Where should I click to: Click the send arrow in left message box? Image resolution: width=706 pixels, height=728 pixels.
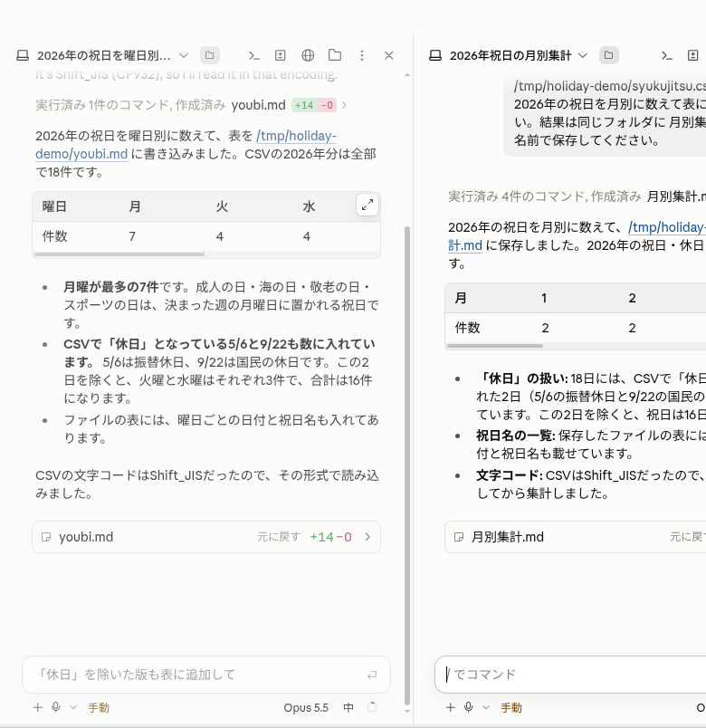point(372,675)
